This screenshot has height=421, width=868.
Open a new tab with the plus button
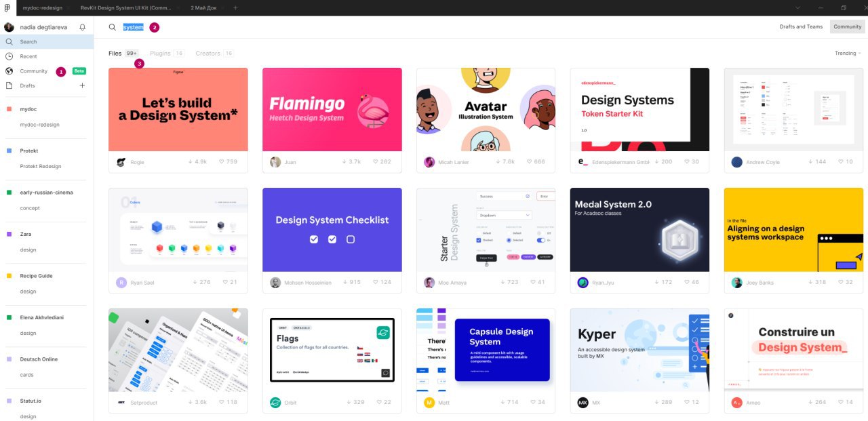tap(235, 7)
